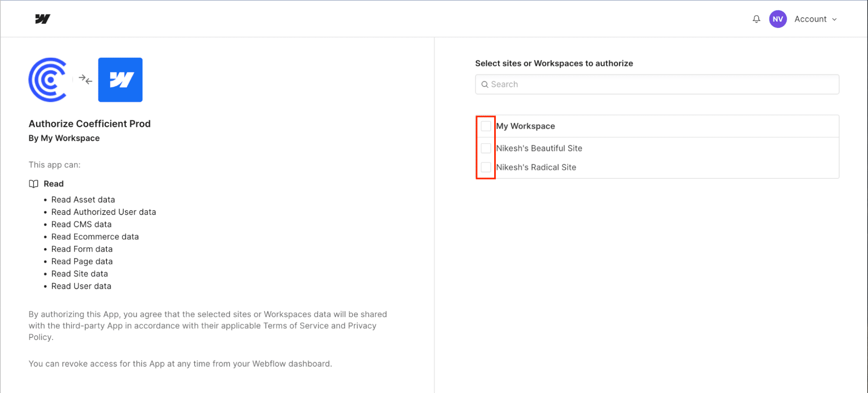Click 'Read Site data' permission
The image size is (868, 393).
coord(79,274)
